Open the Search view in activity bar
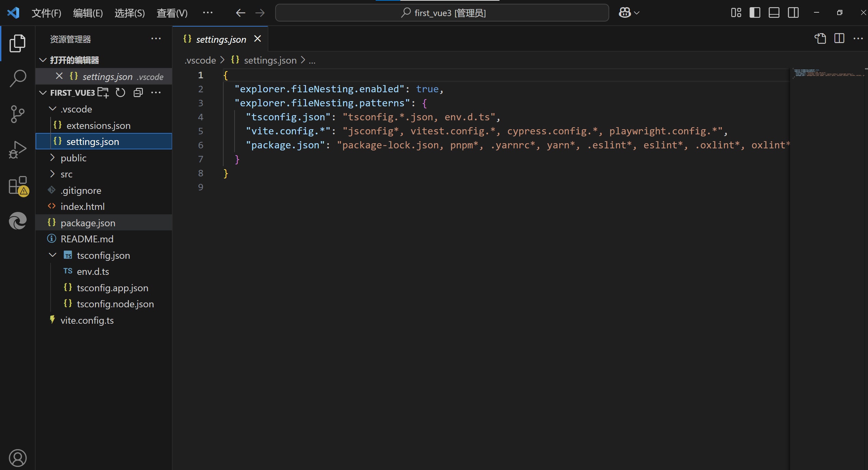The height and width of the screenshot is (470, 868). pyautogui.click(x=17, y=78)
